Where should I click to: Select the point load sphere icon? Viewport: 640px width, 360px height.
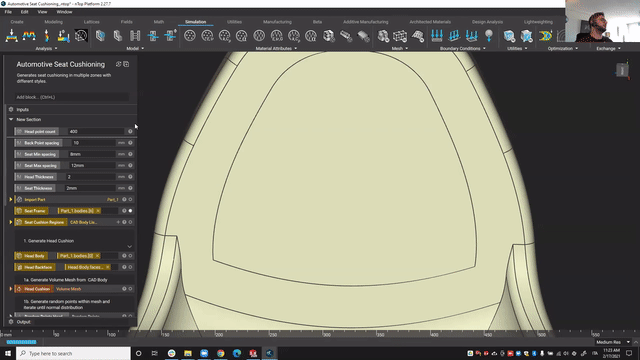[x=489, y=36]
